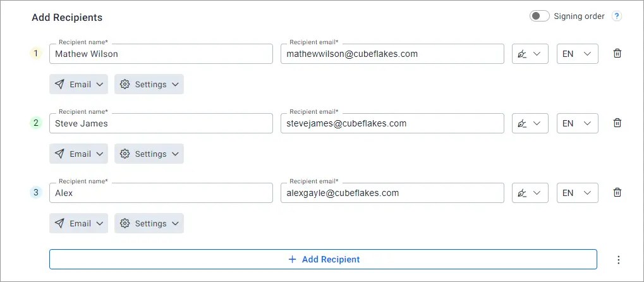Screen dimensions: 644x282
Task: Edit recipient name field Steve James
Action: (161, 123)
